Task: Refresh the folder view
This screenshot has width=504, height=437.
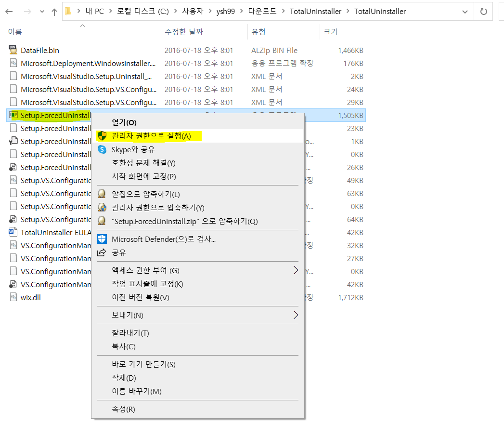Action: pyautogui.click(x=483, y=12)
